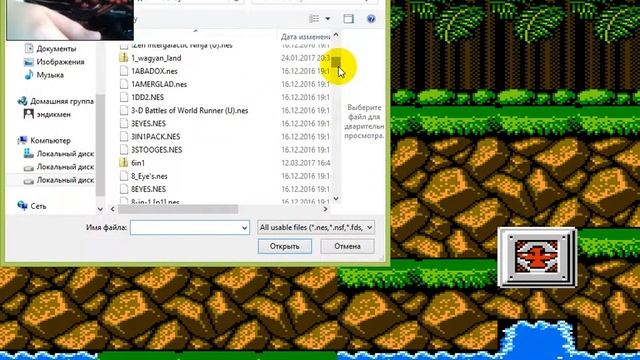Click the Документы folder icon
This screenshot has height=360, width=640.
coord(29,49)
